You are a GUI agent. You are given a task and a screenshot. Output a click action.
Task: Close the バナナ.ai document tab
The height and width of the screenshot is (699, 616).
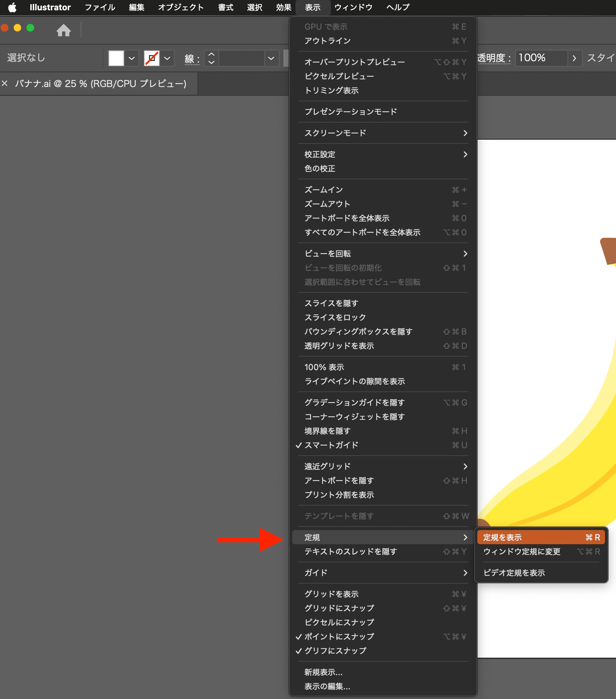point(5,84)
